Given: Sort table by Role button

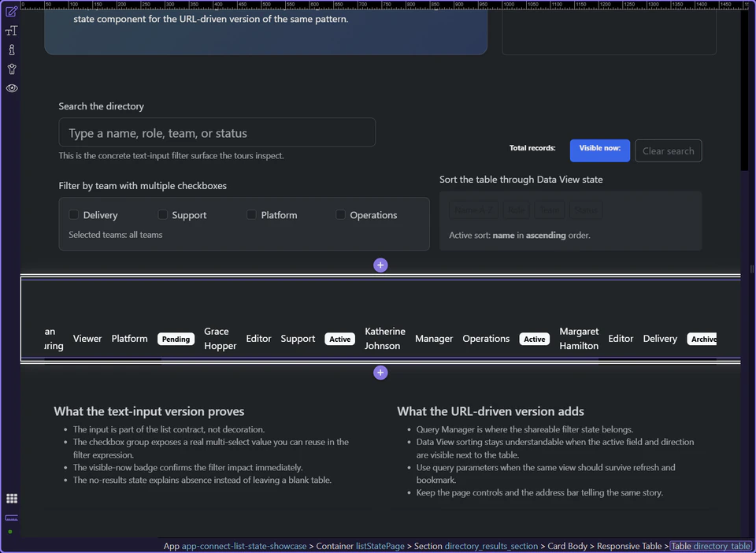Looking at the screenshot, I should (x=517, y=210).
